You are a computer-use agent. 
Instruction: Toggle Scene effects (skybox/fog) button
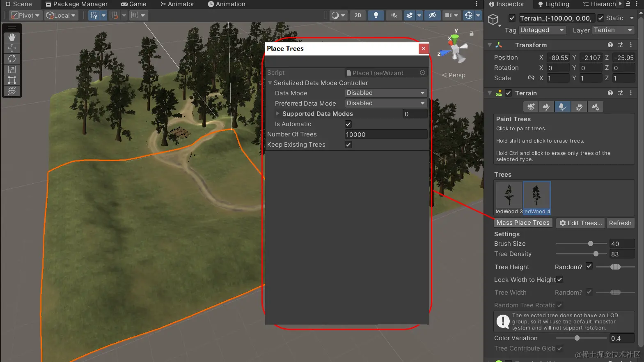[x=410, y=15]
